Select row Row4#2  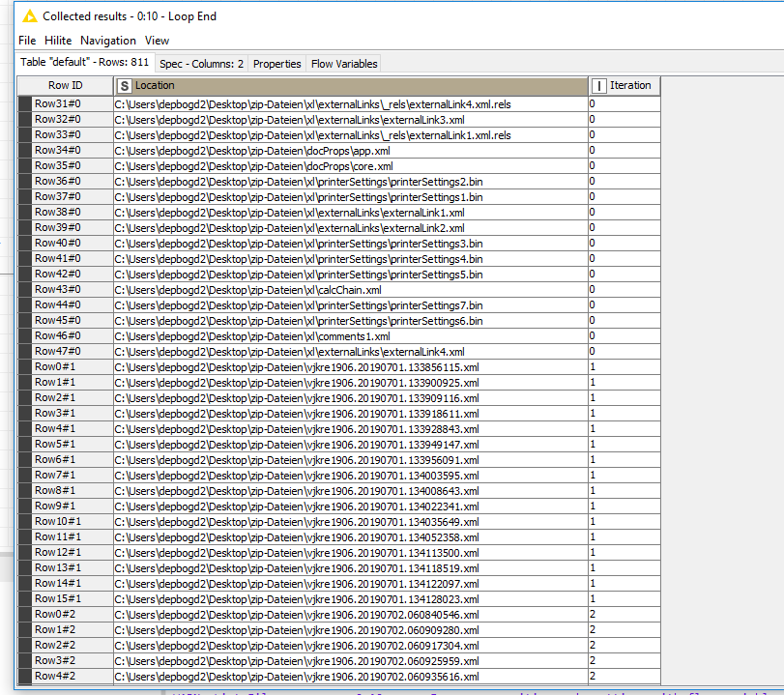[66, 676]
